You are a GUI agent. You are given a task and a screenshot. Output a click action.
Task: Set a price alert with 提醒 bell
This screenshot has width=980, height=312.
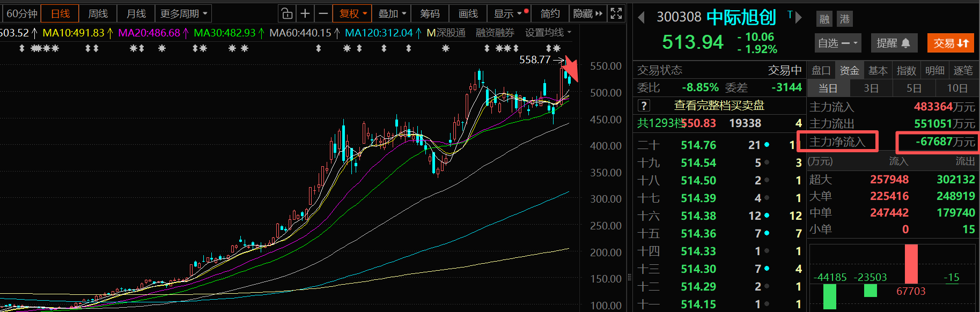click(893, 43)
